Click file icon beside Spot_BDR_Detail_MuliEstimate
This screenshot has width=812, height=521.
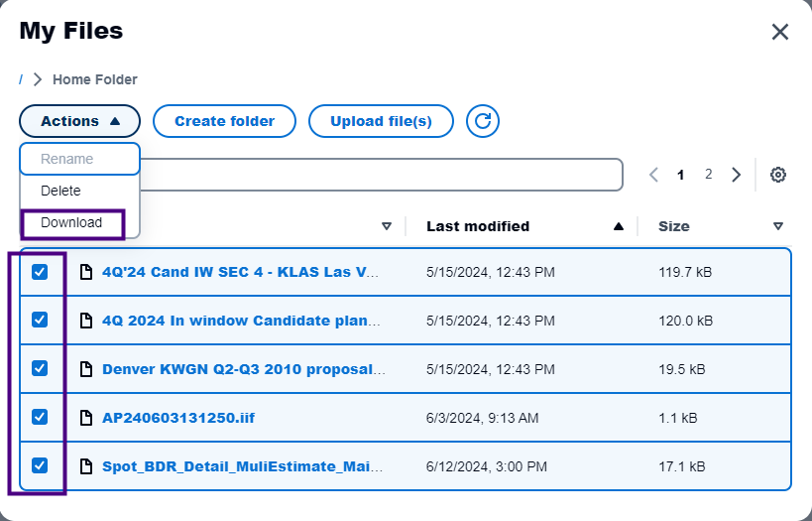click(x=86, y=466)
